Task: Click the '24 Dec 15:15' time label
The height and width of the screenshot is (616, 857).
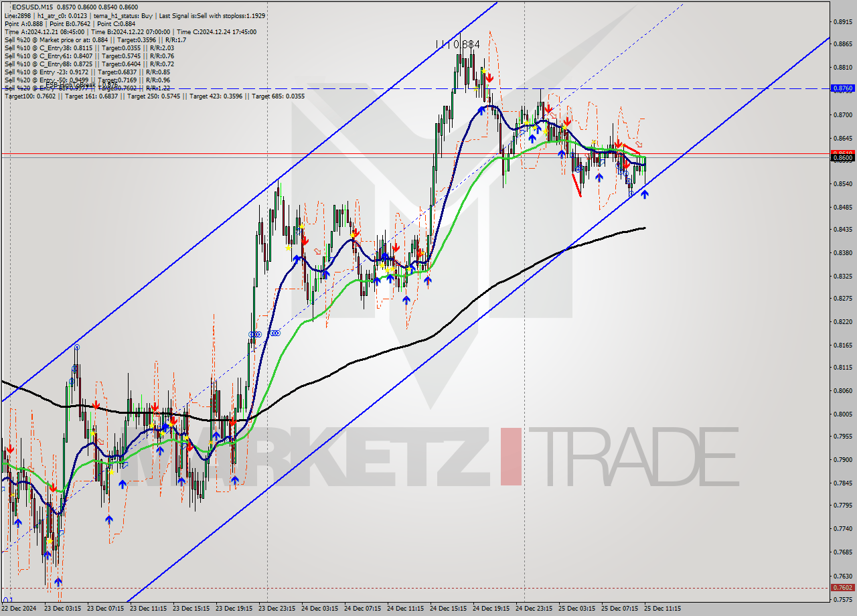Action: point(448,609)
